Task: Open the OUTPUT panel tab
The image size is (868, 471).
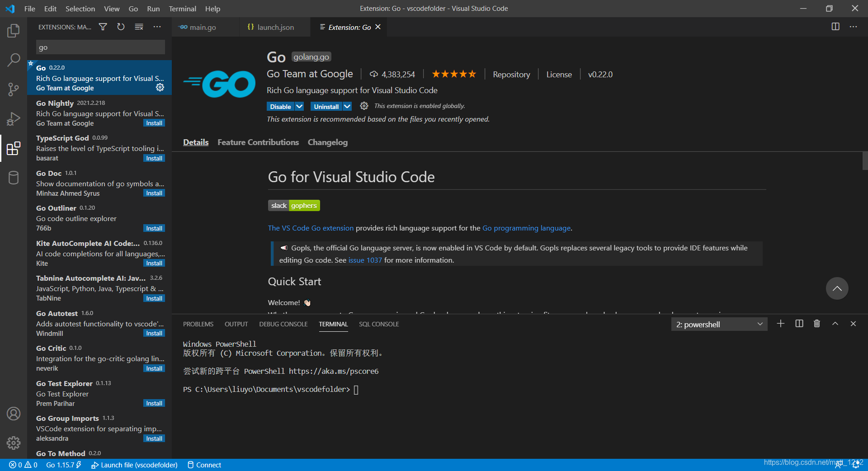Action: tap(236, 324)
